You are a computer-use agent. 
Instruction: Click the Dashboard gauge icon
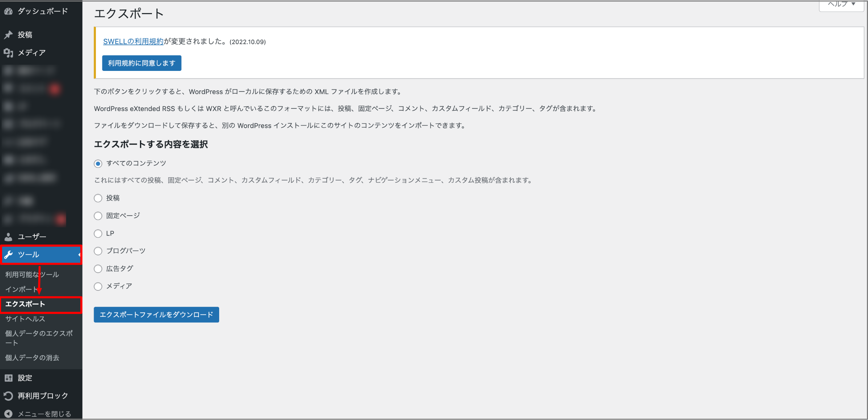click(x=8, y=11)
